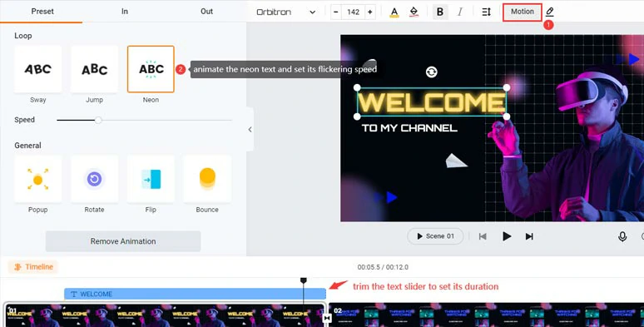Switch to the Out tab

coord(206,12)
